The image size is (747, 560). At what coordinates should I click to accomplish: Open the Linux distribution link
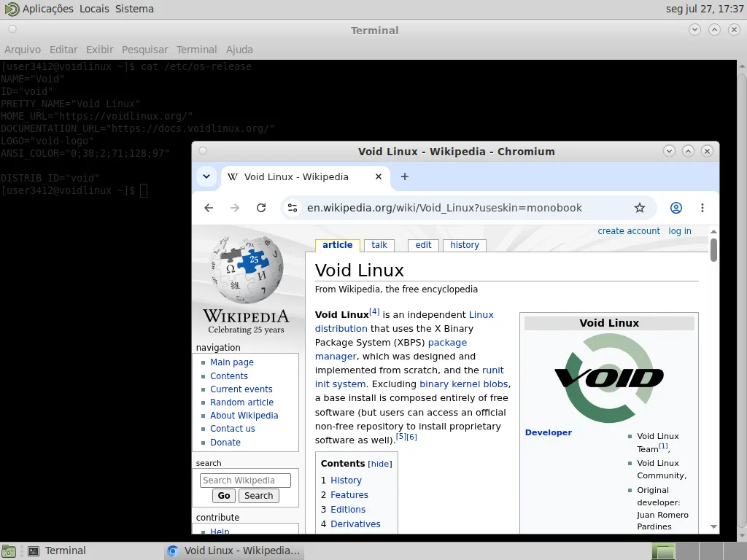[341, 329]
